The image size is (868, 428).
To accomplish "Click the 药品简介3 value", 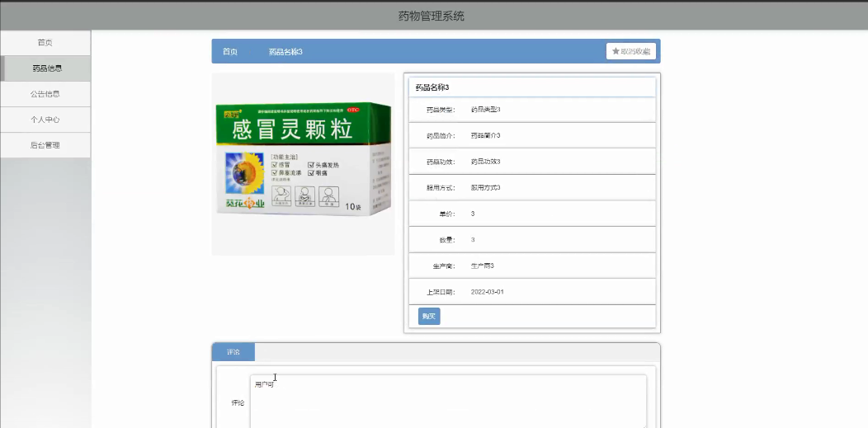I will pos(485,135).
